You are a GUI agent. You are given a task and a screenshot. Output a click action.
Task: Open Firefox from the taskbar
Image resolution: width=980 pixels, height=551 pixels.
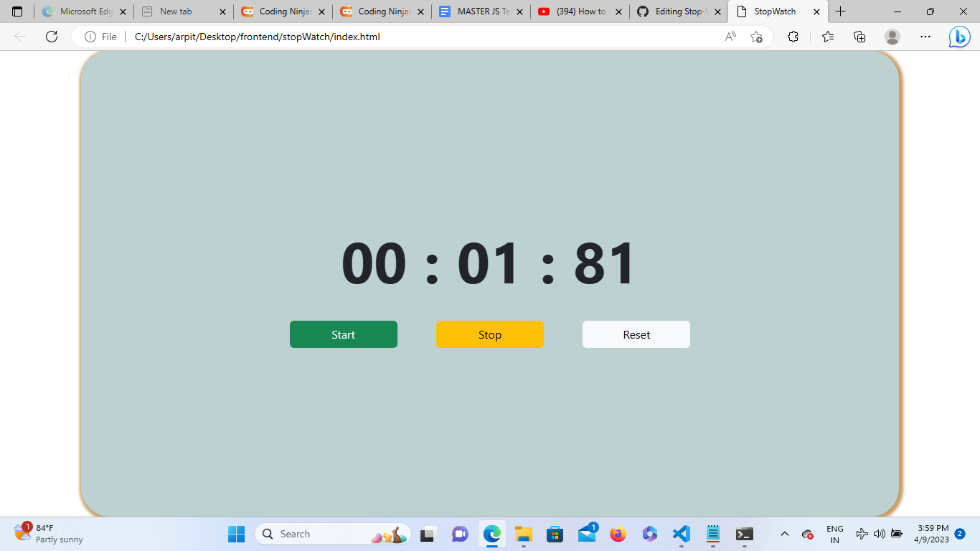(618, 534)
